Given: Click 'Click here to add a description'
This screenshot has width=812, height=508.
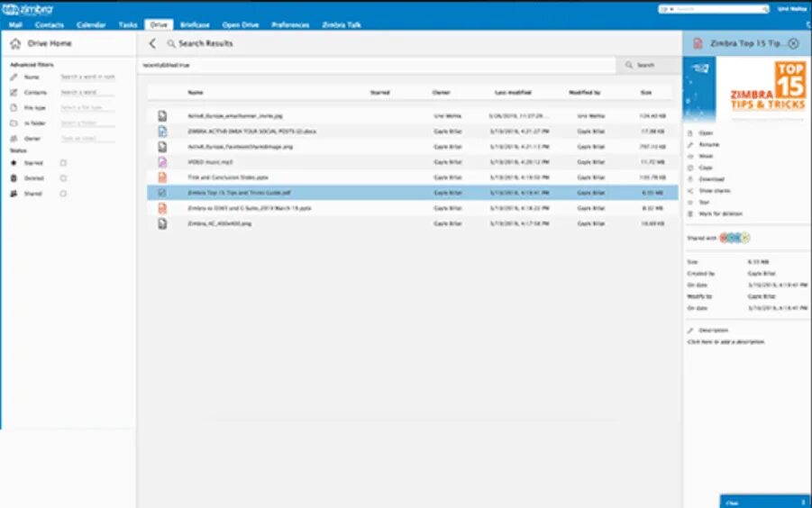Looking at the screenshot, I should [725, 342].
